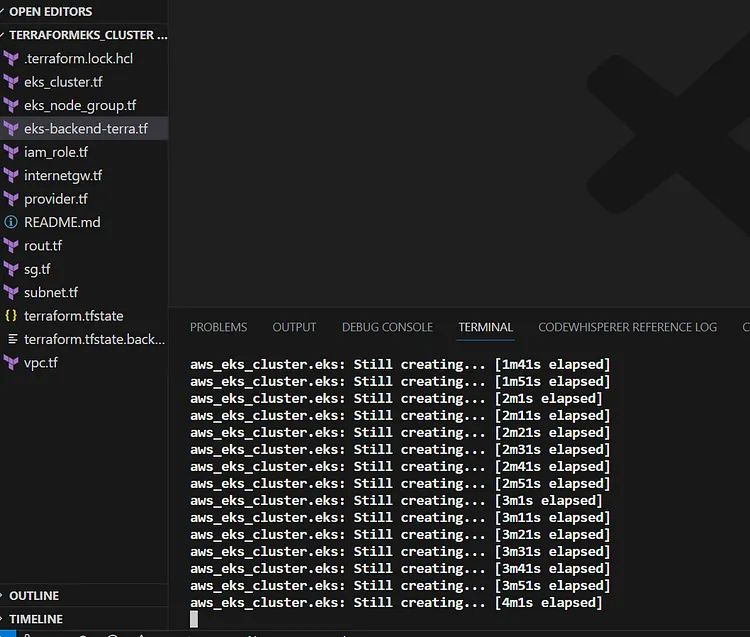Click the '[3m51s elapsed]' terminal line

click(400, 586)
